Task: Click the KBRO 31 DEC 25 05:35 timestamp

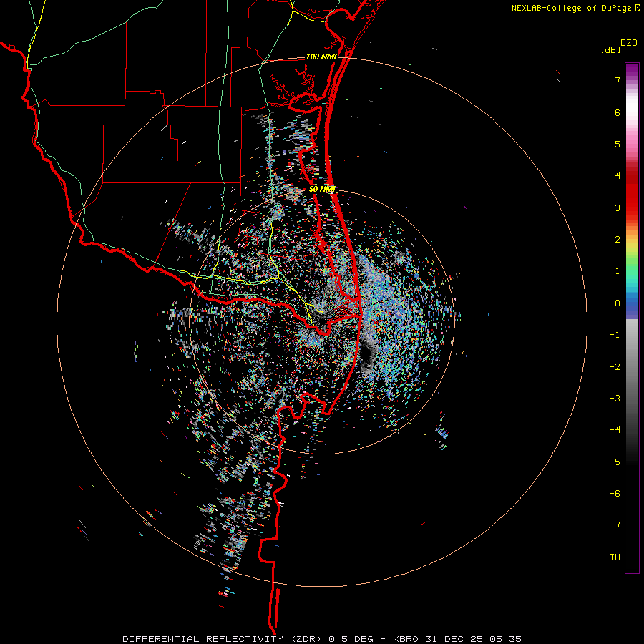Action: coord(457,639)
